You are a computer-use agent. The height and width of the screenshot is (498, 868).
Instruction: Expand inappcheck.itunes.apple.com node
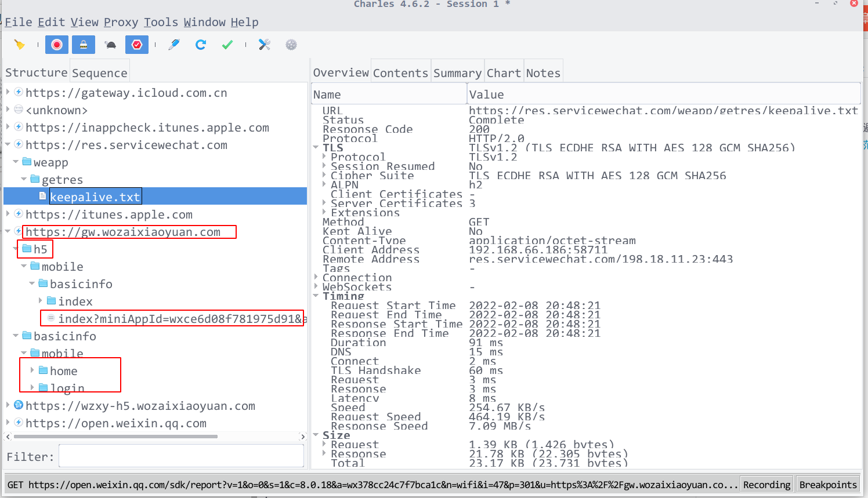pyautogui.click(x=8, y=127)
